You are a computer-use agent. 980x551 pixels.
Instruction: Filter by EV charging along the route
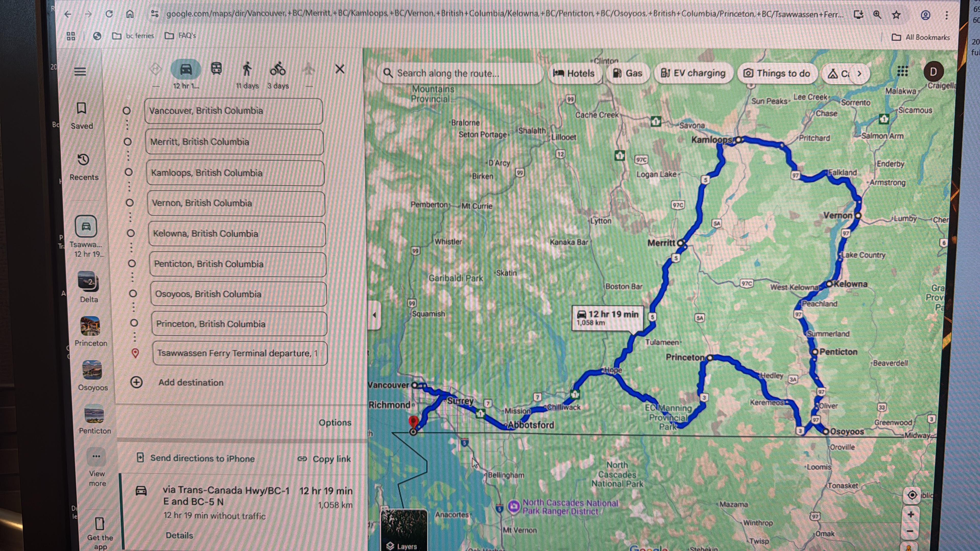693,73
